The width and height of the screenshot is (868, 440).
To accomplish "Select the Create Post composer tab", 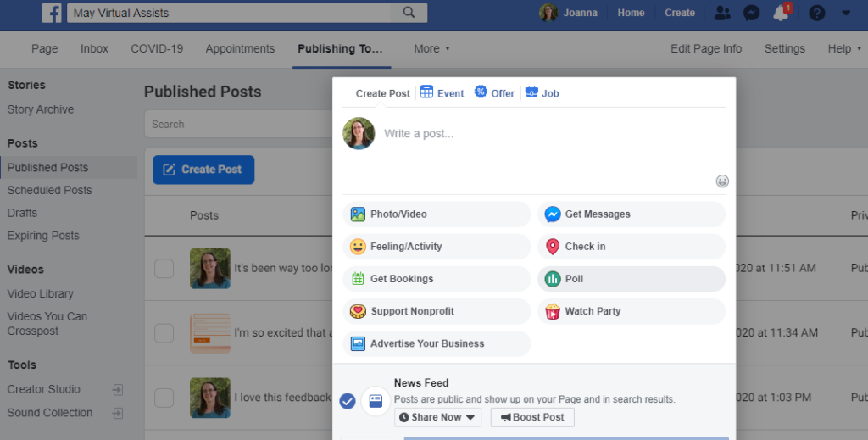I will coord(382,93).
